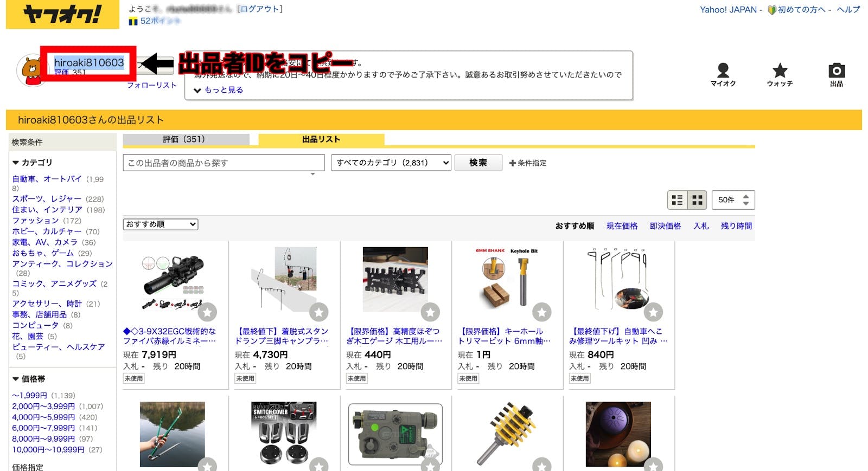Screen dimensions: 868x471
Task: Click the ヤフオク! logo
Action: 62,14
